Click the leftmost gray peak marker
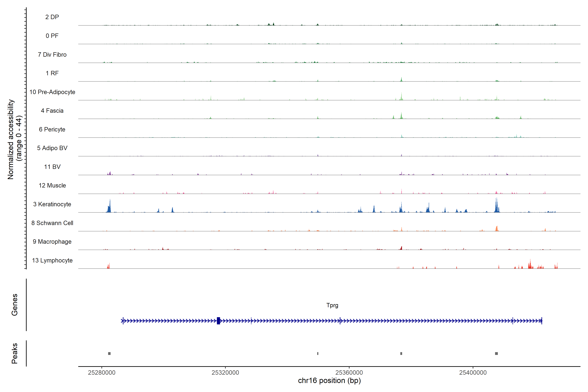588x392 pixels. [x=109, y=353]
